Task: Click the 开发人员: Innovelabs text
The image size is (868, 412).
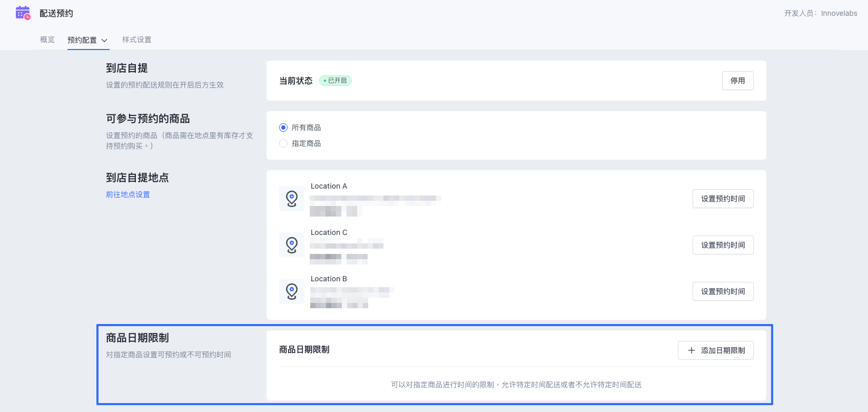Action: coord(821,13)
